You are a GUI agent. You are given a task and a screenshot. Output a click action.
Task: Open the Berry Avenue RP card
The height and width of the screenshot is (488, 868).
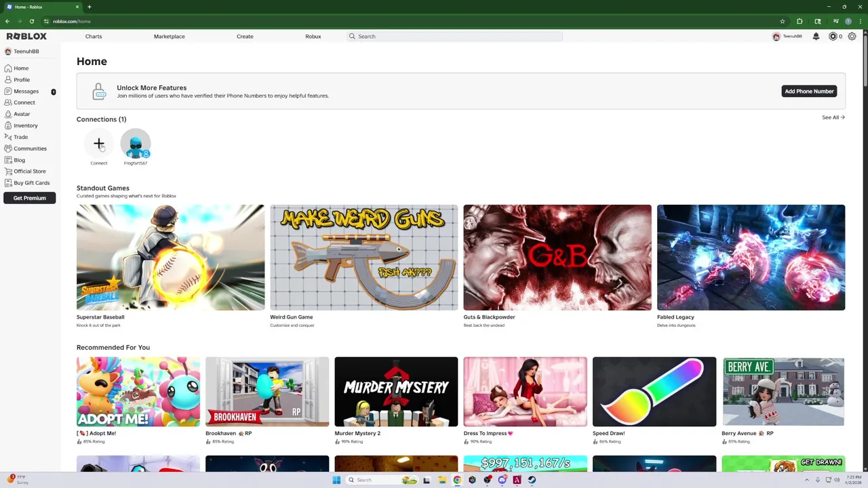(783, 401)
